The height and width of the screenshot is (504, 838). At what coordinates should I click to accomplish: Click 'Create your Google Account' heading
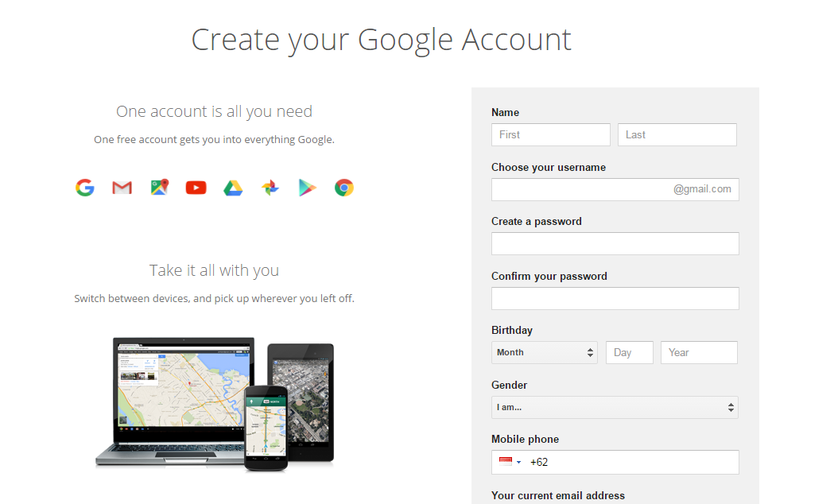[x=381, y=41]
